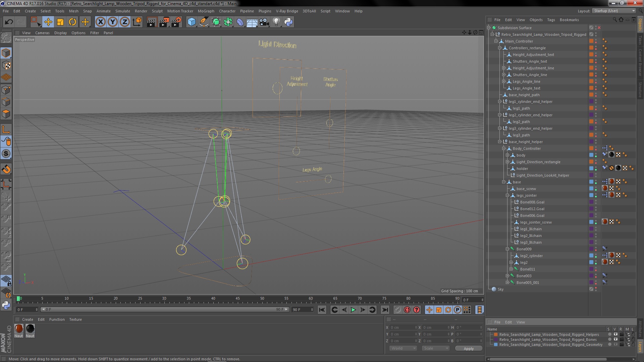Toggle Snap enable S icon
Image resolution: width=644 pixels, height=362 pixels.
tap(6, 154)
